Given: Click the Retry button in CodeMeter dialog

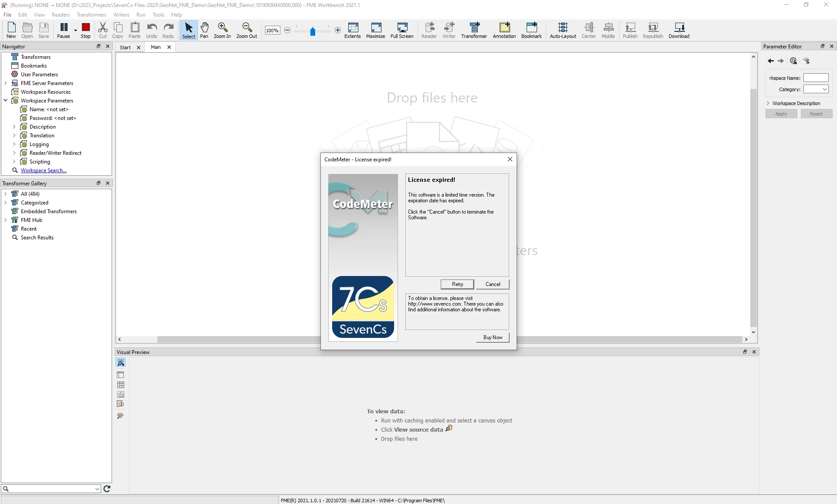Looking at the screenshot, I should (x=457, y=284).
